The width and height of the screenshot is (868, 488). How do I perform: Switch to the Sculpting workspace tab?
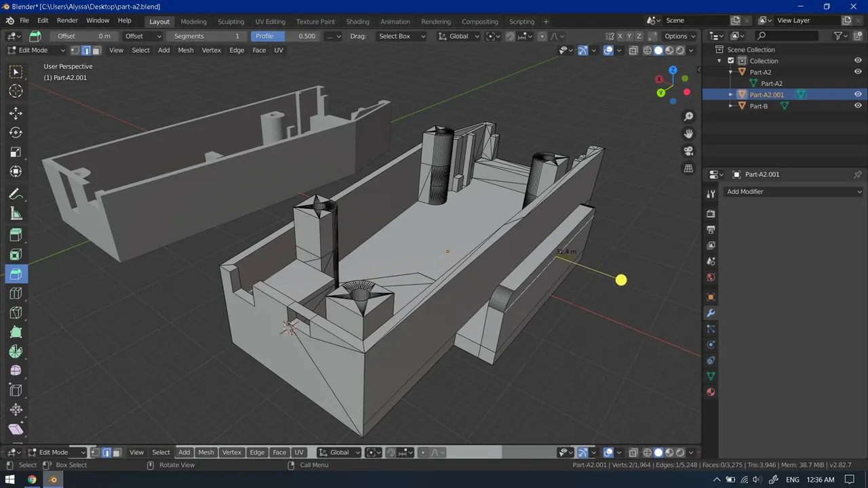pyautogui.click(x=231, y=22)
